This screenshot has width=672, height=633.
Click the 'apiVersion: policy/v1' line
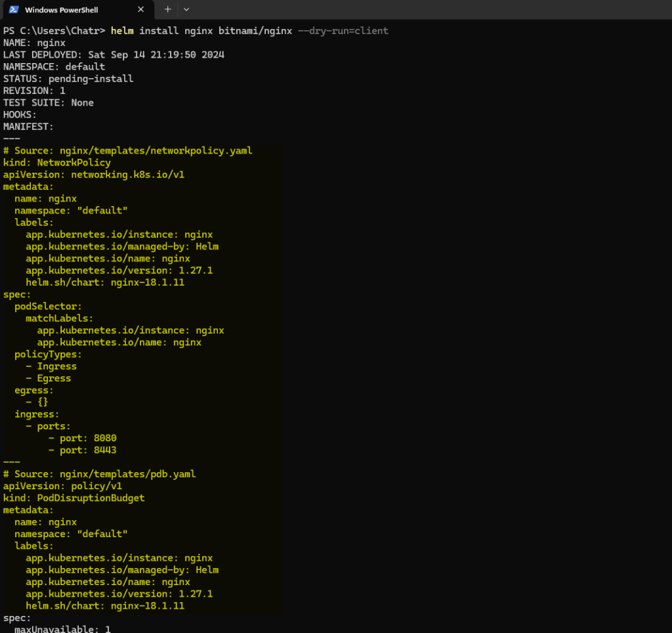pos(62,486)
